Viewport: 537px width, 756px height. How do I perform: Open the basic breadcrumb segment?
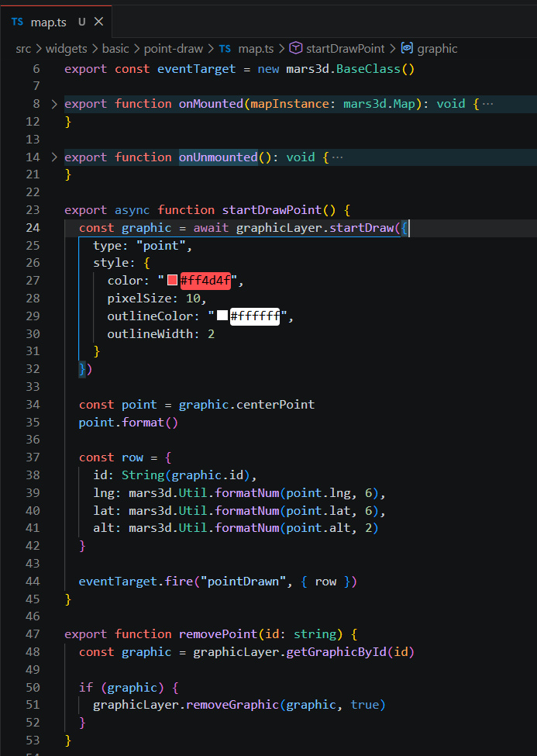(x=115, y=49)
